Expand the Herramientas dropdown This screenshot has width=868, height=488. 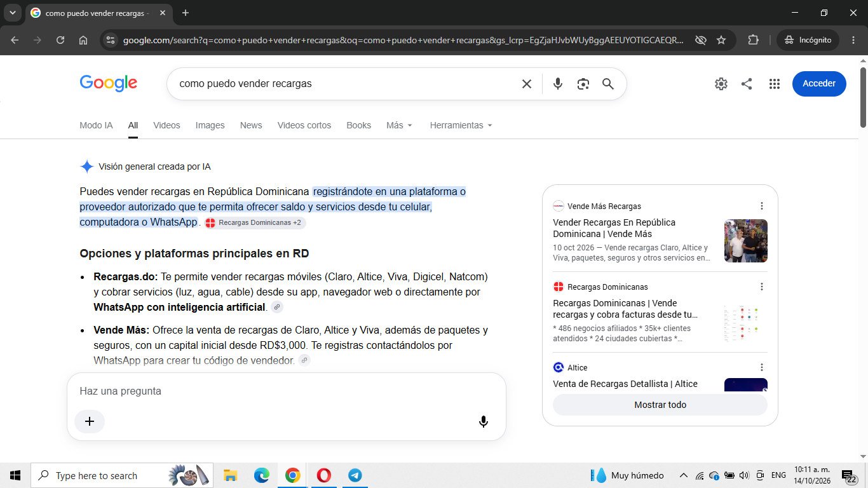click(461, 125)
